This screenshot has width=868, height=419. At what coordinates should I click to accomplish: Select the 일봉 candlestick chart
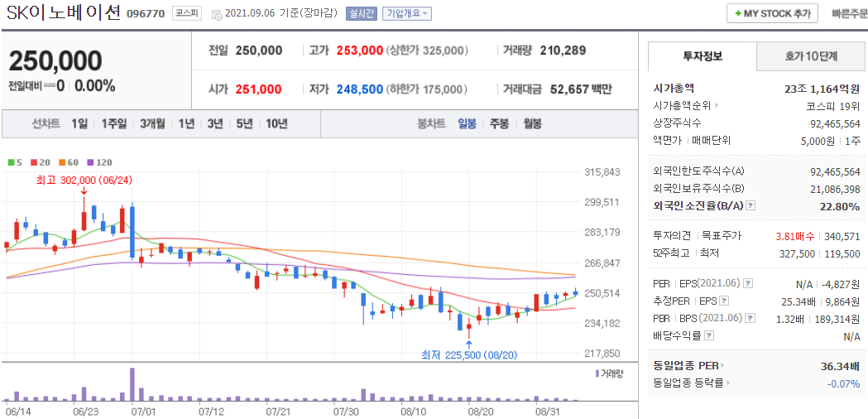point(467,123)
